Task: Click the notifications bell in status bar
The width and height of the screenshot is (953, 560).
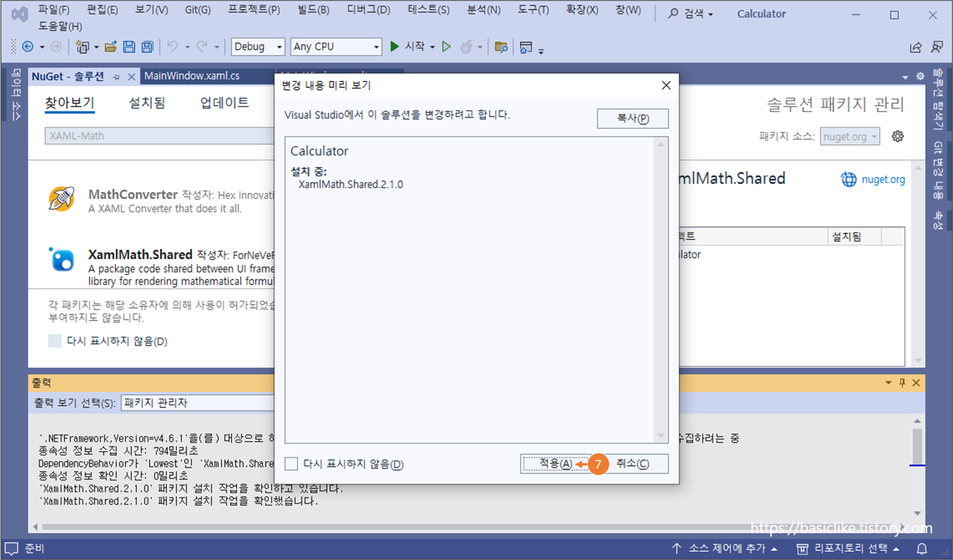Action: 922,549
